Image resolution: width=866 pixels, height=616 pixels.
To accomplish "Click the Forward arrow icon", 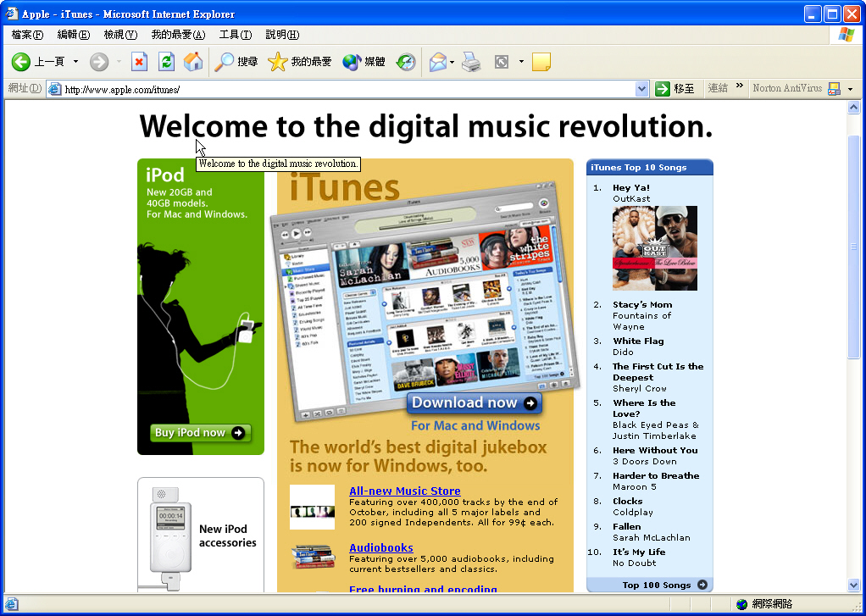I will coord(99,61).
